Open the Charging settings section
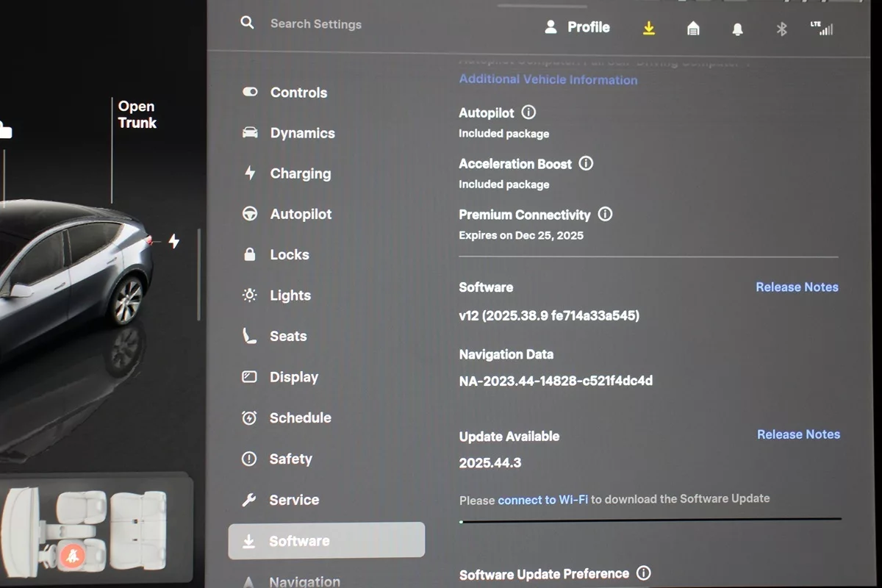 (x=300, y=173)
